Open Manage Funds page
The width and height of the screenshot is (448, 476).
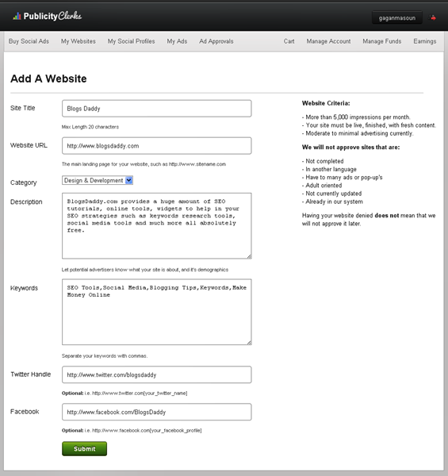382,41
